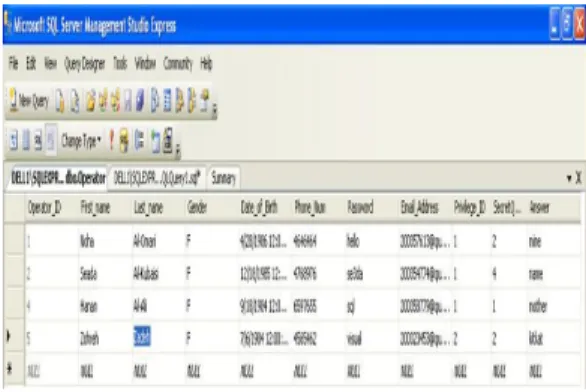Click the red Execute SQL exclamation icon

click(111, 141)
